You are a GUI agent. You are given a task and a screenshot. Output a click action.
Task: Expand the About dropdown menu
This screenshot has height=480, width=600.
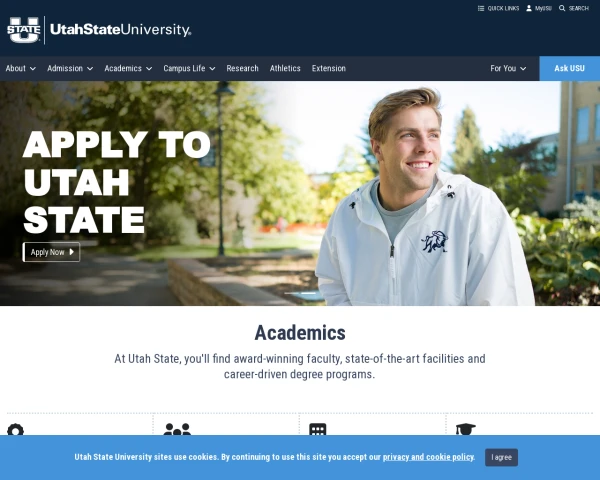[21, 68]
